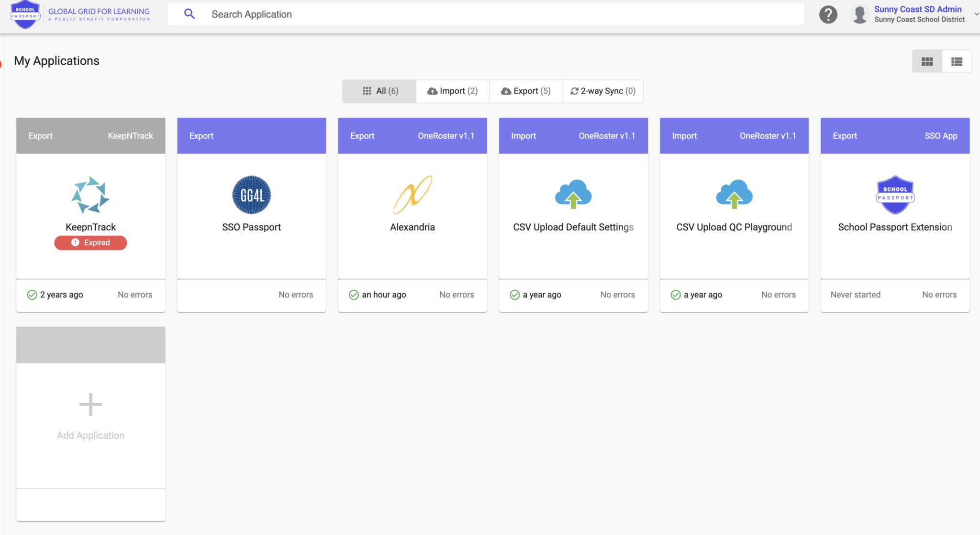Image resolution: width=980 pixels, height=535 pixels.
Task: Click the plus icon to add application
Action: [90, 405]
